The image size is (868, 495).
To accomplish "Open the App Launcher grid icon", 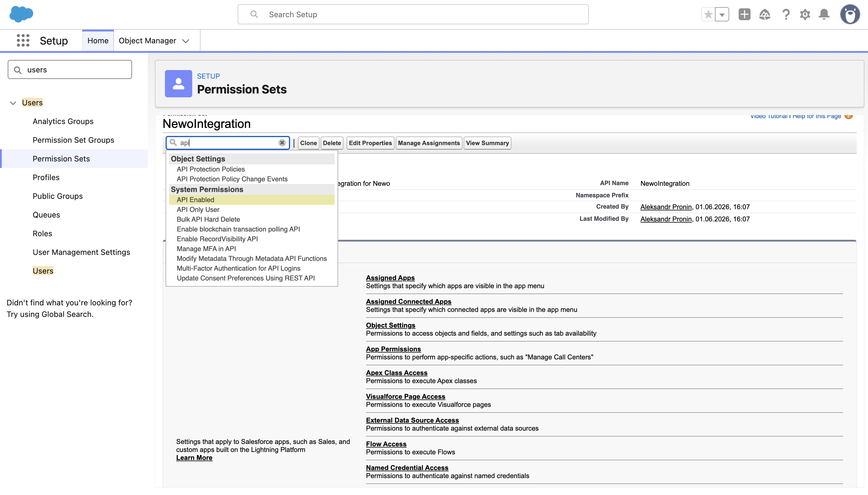I will pos(23,40).
